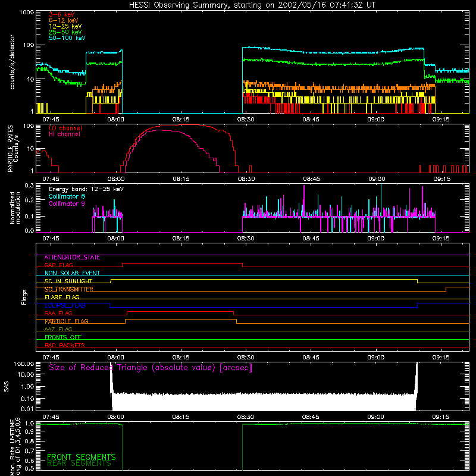Screen dimensions: 476x476
Task: Click the 'ECLIPSE_FLAG' label
Action: pos(65,305)
